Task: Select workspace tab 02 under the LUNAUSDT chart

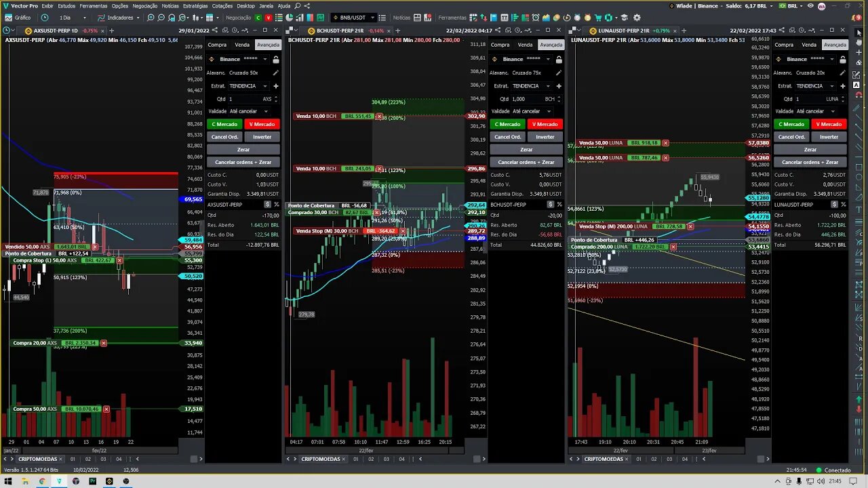Action: [654, 459]
